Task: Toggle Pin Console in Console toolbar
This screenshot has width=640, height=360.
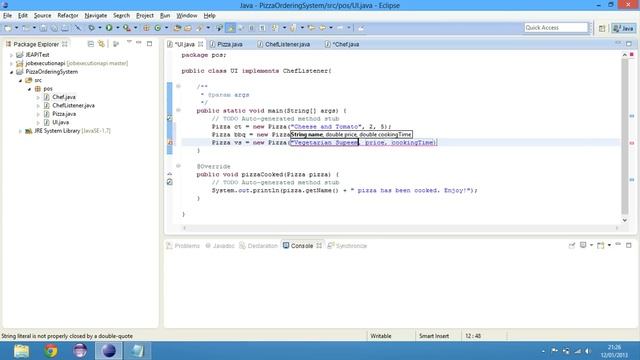Action: [x=571, y=245]
